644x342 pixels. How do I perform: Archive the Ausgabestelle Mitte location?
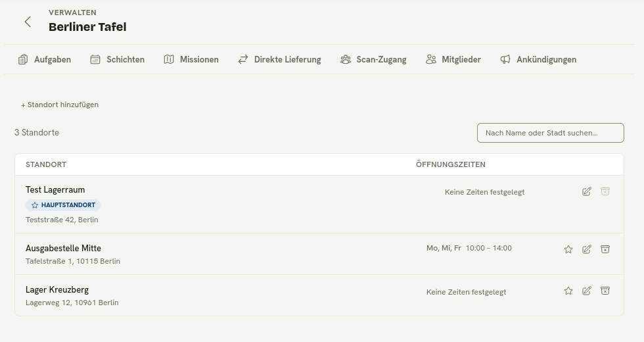point(605,249)
